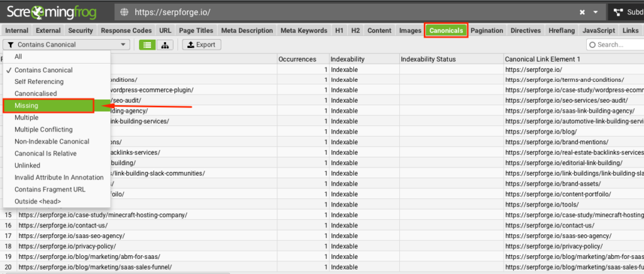The image size is (644, 274).
Task: Clear the URL with the X icon
Action: tap(582, 13)
